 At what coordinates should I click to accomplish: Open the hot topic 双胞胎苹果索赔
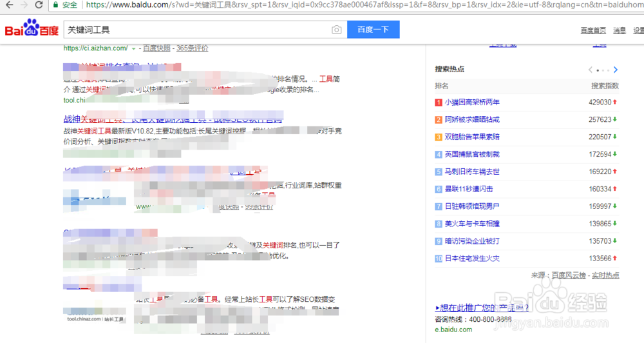pyautogui.click(x=472, y=137)
